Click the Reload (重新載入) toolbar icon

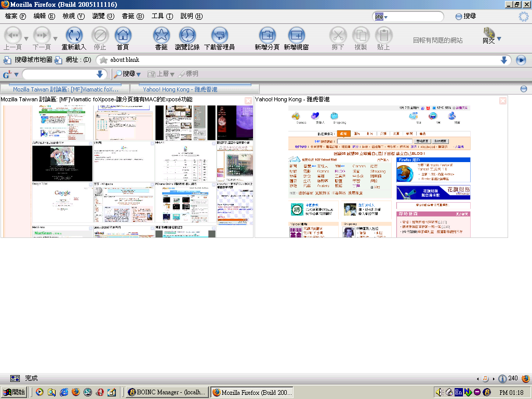(74, 36)
